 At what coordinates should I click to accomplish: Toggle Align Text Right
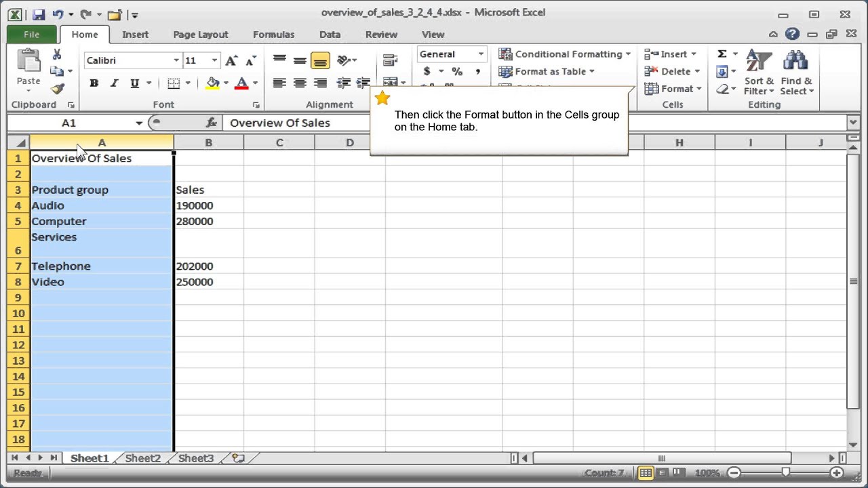tap(321, 83)
